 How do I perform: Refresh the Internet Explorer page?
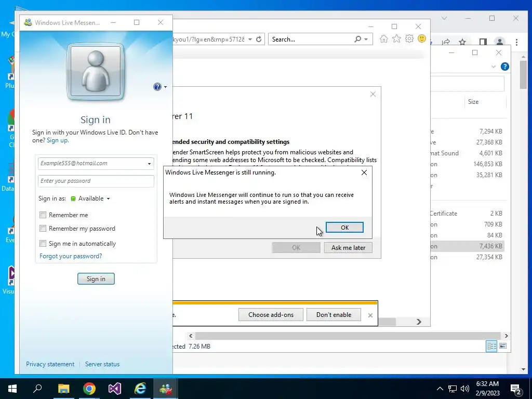[259, 39]
